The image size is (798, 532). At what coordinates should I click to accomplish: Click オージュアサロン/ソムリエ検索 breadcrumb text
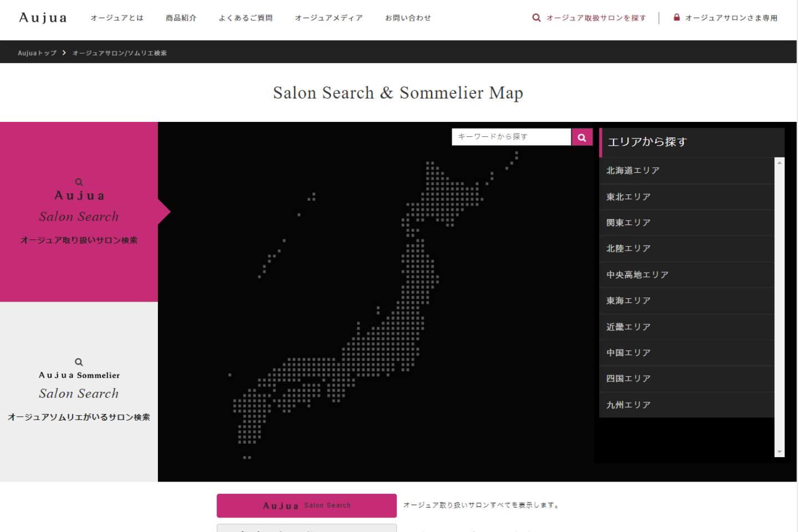coord(120,53)
